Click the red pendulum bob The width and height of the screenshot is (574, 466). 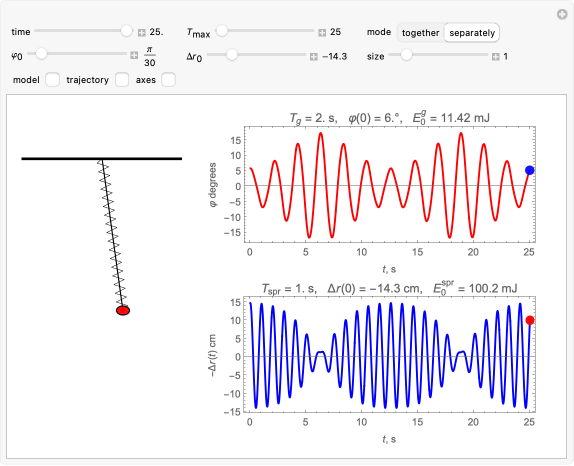click(x=123, y=310)
